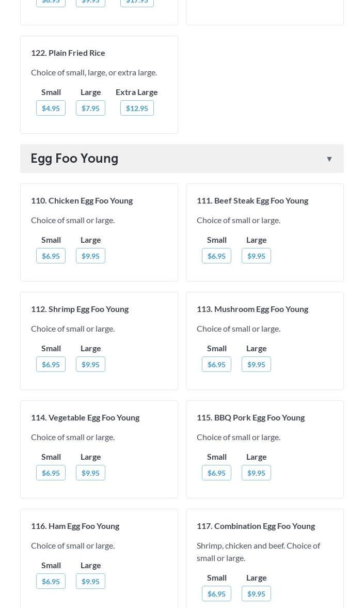Select Small Beef Steak Egg Foo Young price
364x608 pixels.
216,256
